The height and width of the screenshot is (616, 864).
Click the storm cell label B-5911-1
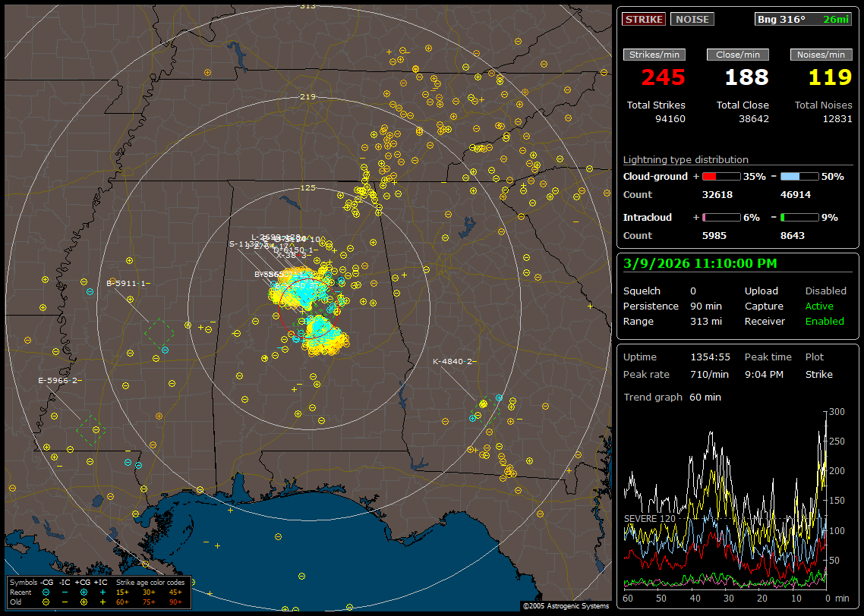pyautogui.click(x=127, y=283)
